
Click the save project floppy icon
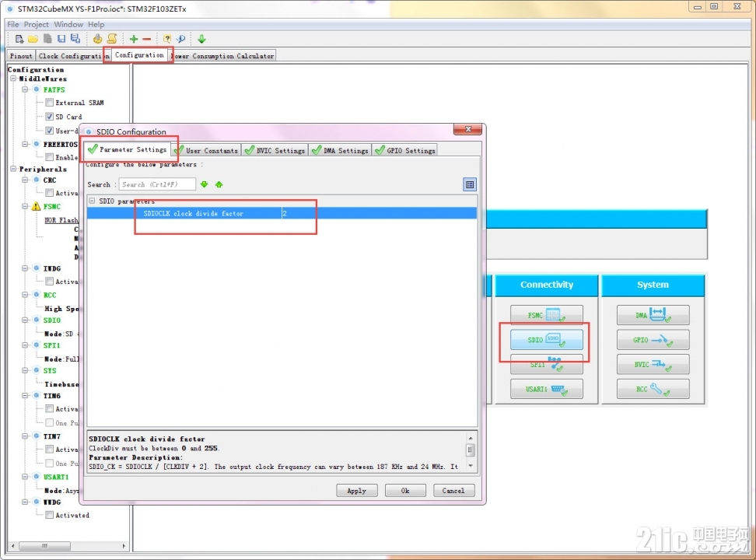pos(61,39)
